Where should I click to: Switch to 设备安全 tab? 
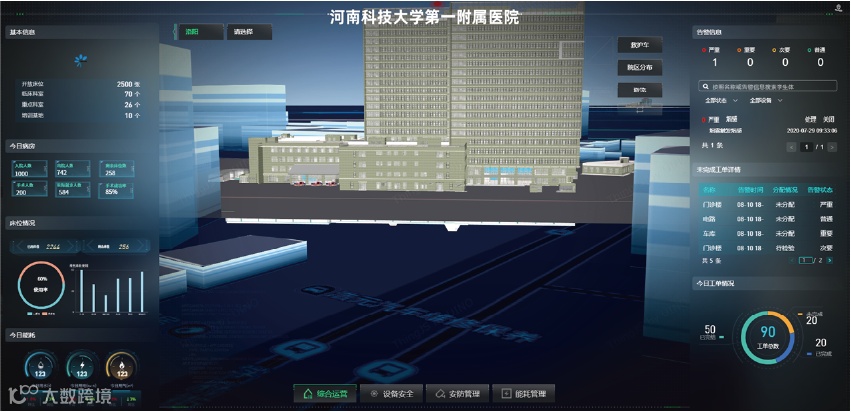[x=391, y=394]
